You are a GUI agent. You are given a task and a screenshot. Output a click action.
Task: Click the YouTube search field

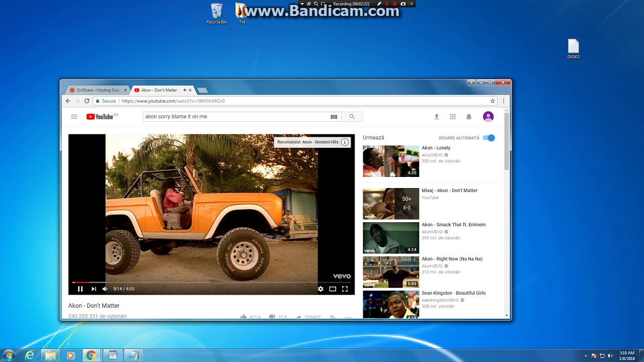(235, 117)
